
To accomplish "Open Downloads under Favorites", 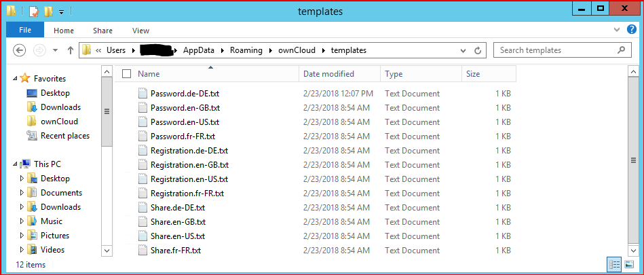I will [60, 107].
